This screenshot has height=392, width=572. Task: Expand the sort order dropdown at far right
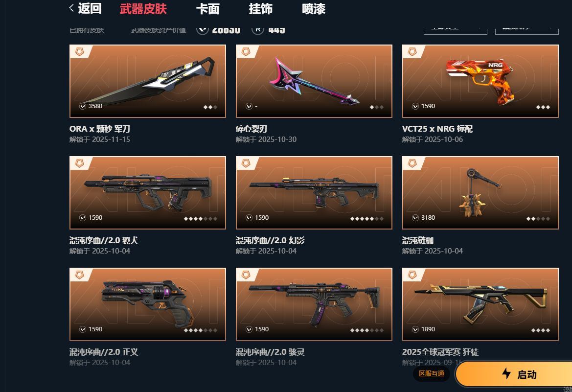pos(527,30)
